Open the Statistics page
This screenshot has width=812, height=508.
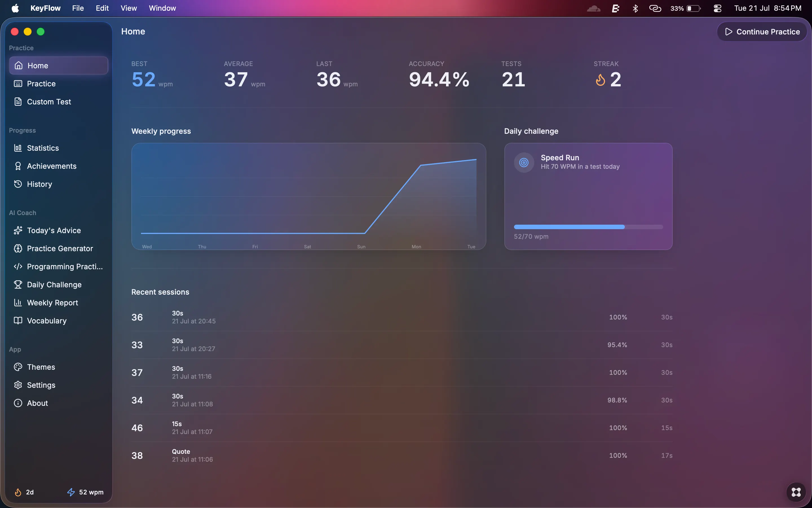[x=58, y=148]
